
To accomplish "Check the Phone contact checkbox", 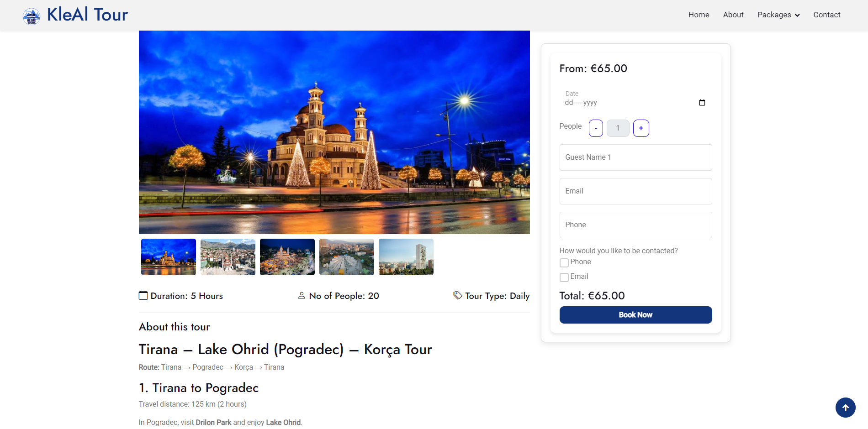I will click(x=564, y=263).
